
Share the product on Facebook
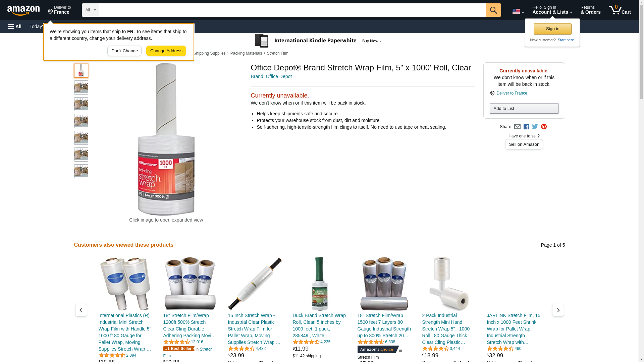[x=526, y=127]
